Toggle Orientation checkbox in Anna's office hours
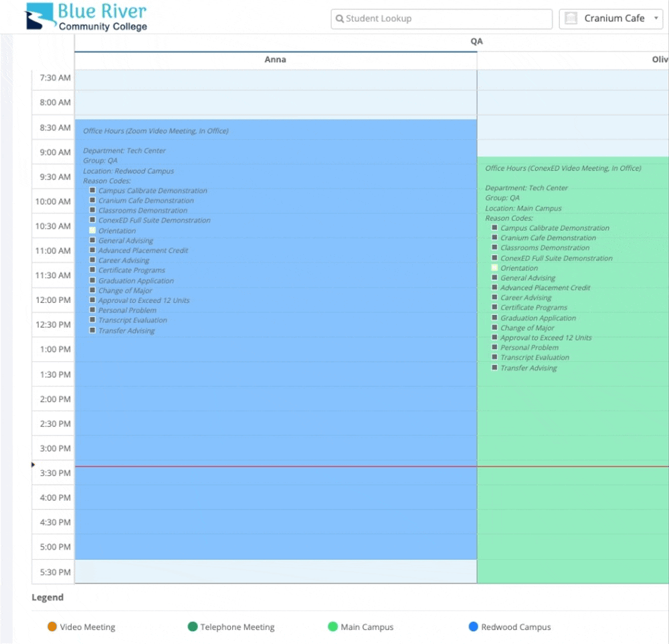The height and width of the screenshot is (644, 669). (x=93, y=230)
